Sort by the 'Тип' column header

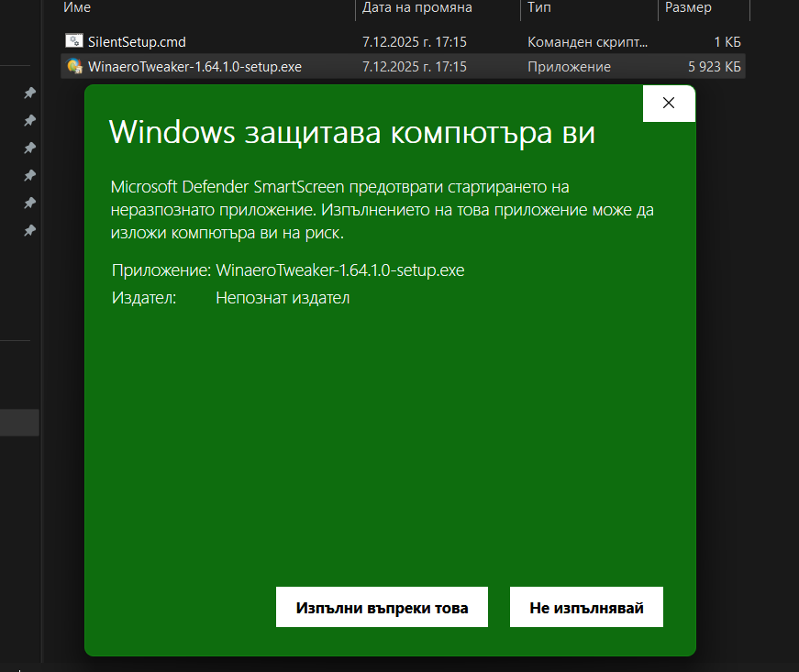pos(539,7)
